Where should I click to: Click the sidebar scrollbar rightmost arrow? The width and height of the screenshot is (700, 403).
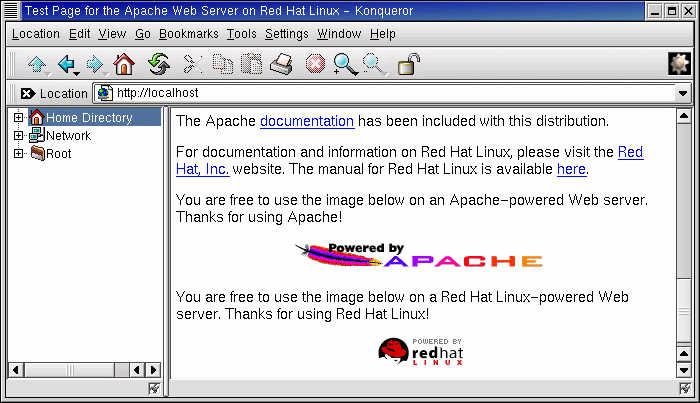coord(154,370)
